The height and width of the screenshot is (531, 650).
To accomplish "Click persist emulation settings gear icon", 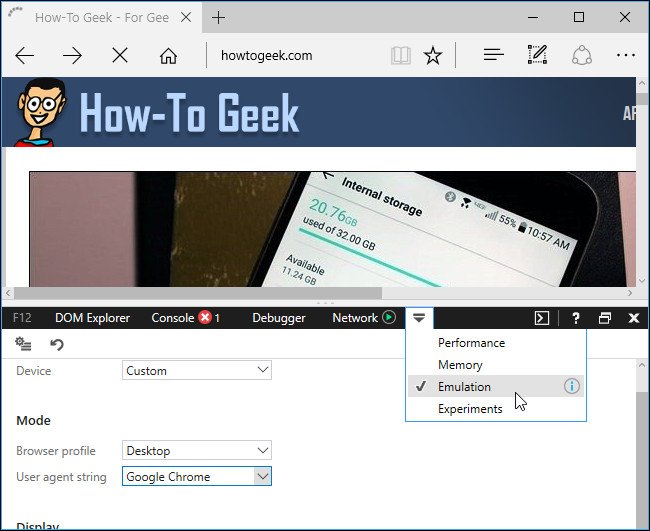I will coord(23,344).
